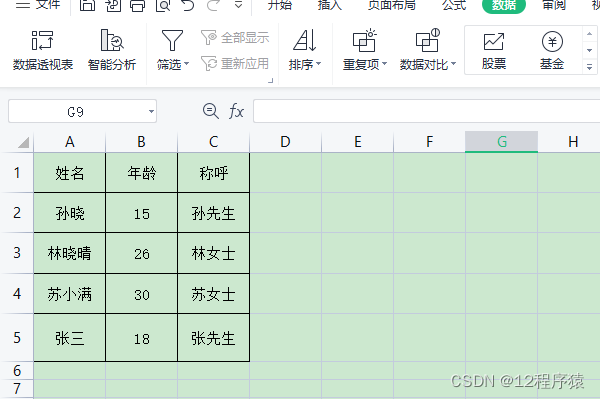Switch to the 页面布局 tab
This screenshot has height=399, width=600.
pyautogui.click(x=391, y=5)
